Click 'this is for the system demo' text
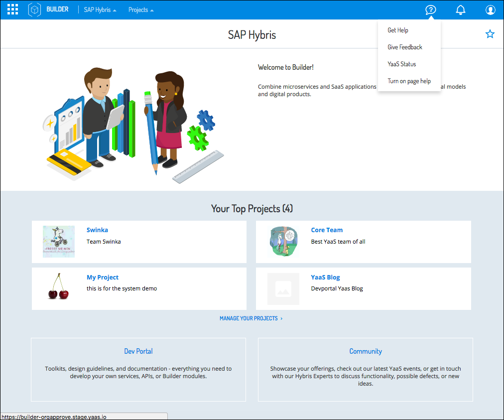The width and height of the screenshot is (504, 420). click(x=122, y=288)
